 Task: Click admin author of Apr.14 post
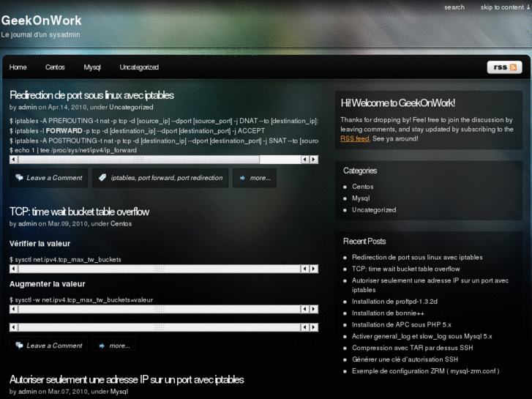click(x=28, y=108)
